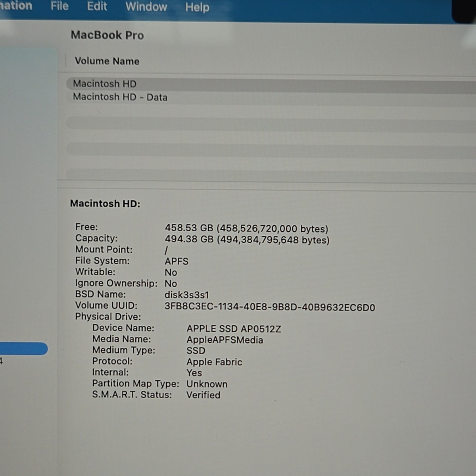The image size is (476, 476).
Task: Click the Writable value No
Action: [171, 273]
